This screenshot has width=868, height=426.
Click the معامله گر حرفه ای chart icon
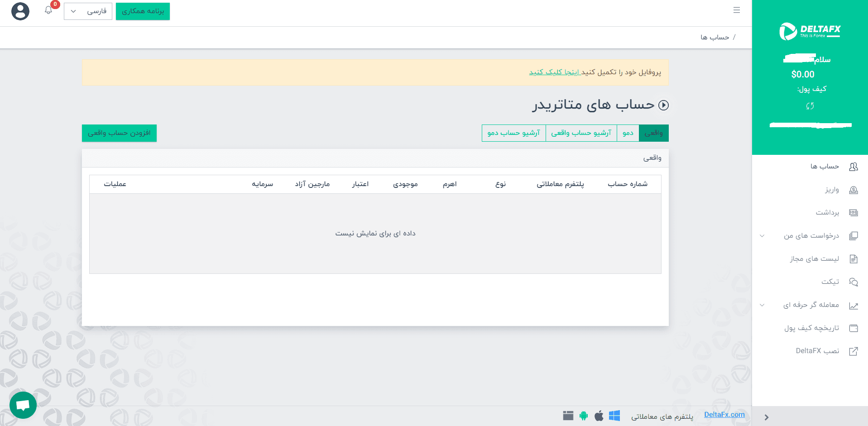click(854, 306)
